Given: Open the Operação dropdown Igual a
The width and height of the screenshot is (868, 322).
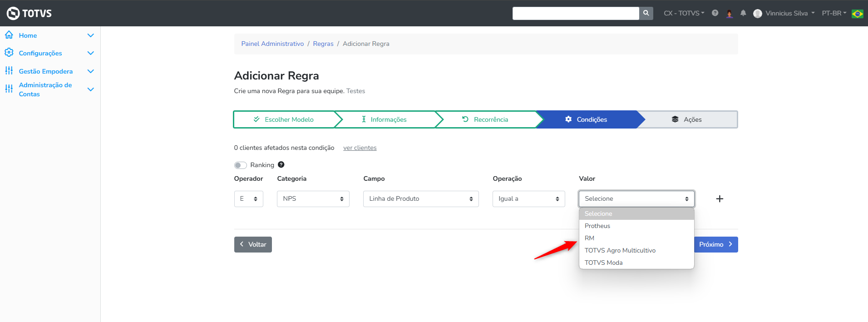Looking at the screenshot, I should point(529,199).
